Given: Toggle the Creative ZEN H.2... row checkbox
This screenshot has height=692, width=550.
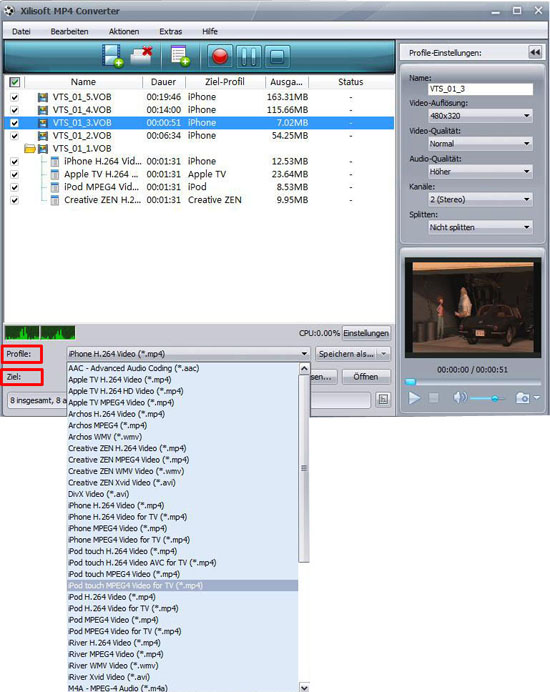Looking at the screenshot, I should click(15, 200).
